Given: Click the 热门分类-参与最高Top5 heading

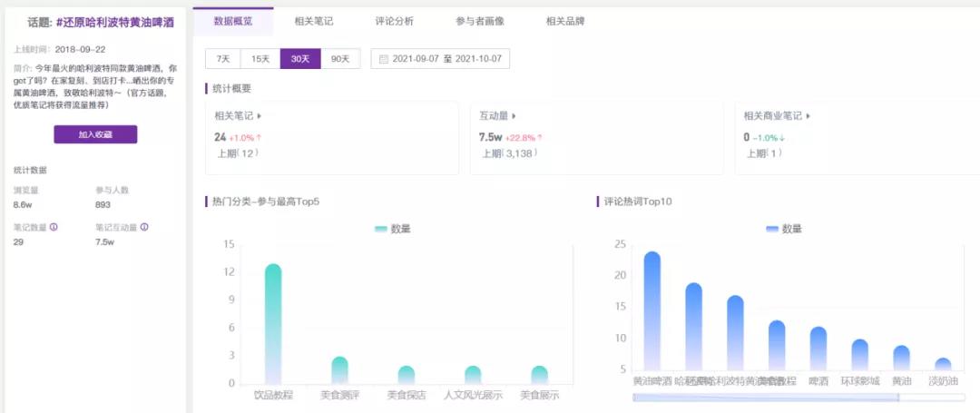Looking at the screenshot, I should 266,202.
